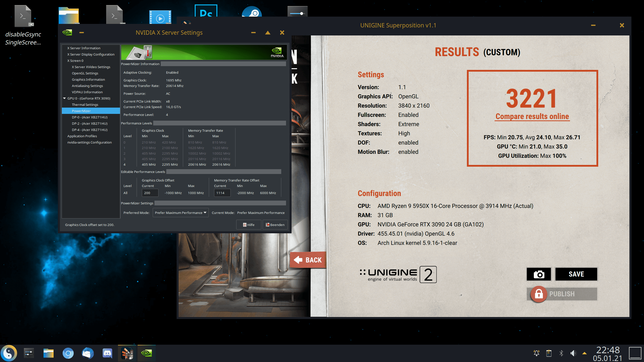Show hidden system tray icons
Image resolution: width=644 pixels, height=362 pixels.
tap(585, 353)
